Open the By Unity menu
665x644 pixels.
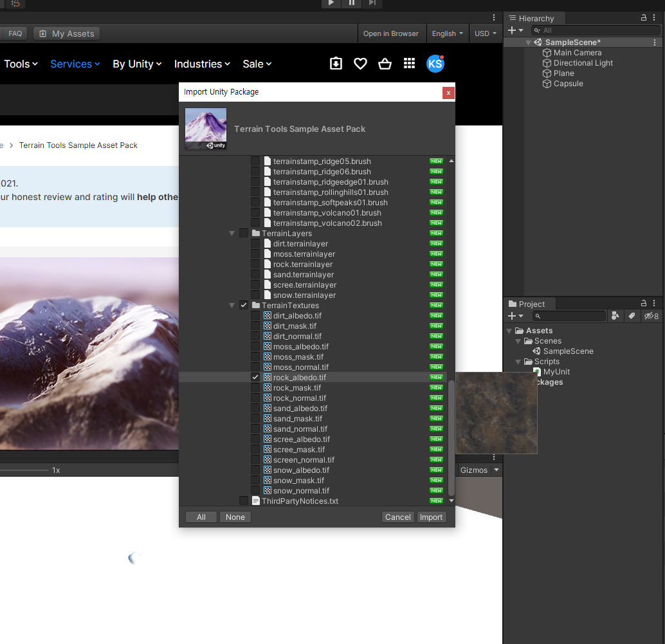point(138,64)
